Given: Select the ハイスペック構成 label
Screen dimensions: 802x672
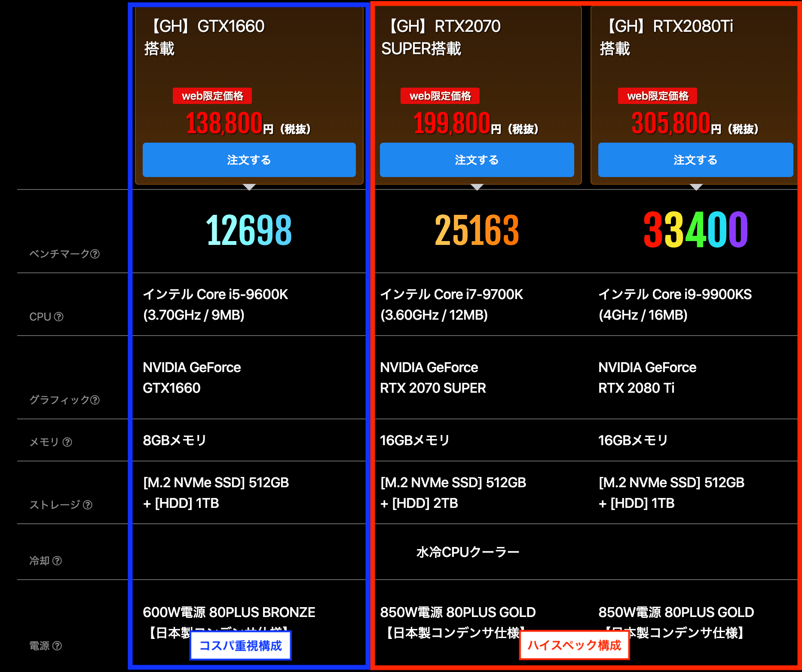Looking at the screenshot, I should pos(574,645).
